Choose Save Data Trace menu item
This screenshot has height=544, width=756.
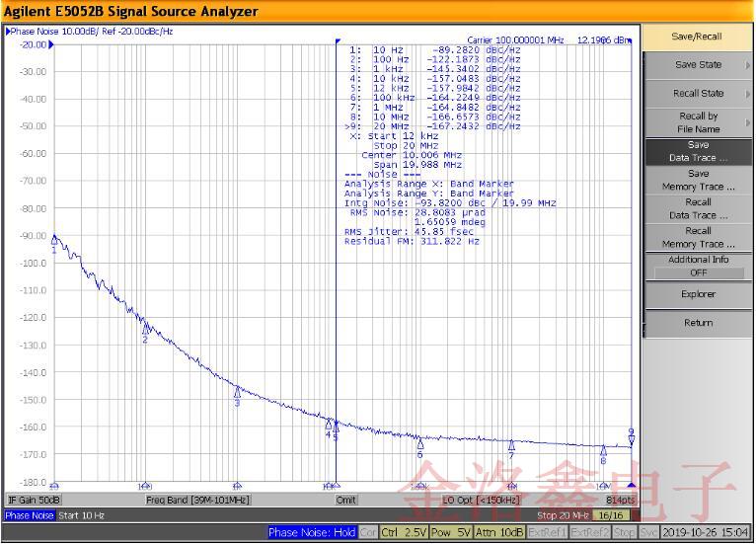click(698, 151)
